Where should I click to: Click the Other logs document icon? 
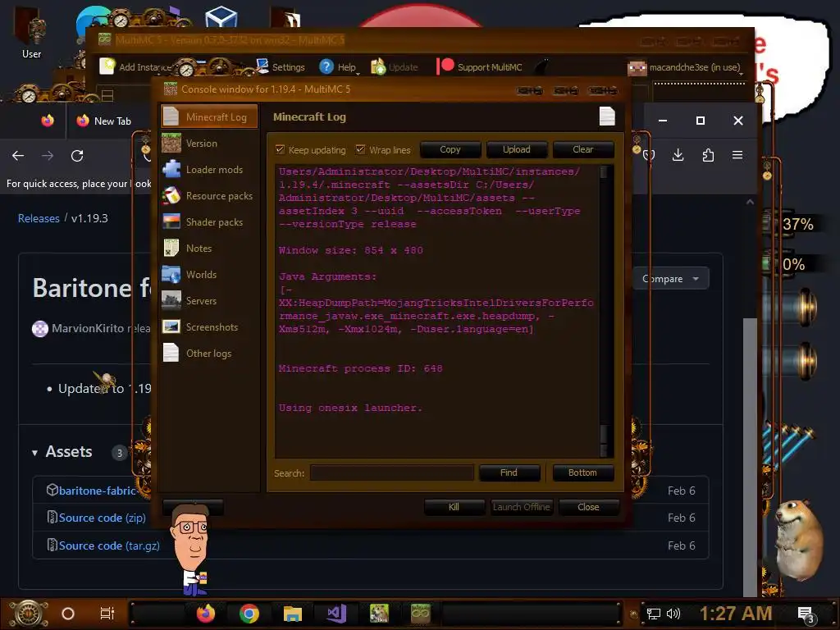coord(171,353)
